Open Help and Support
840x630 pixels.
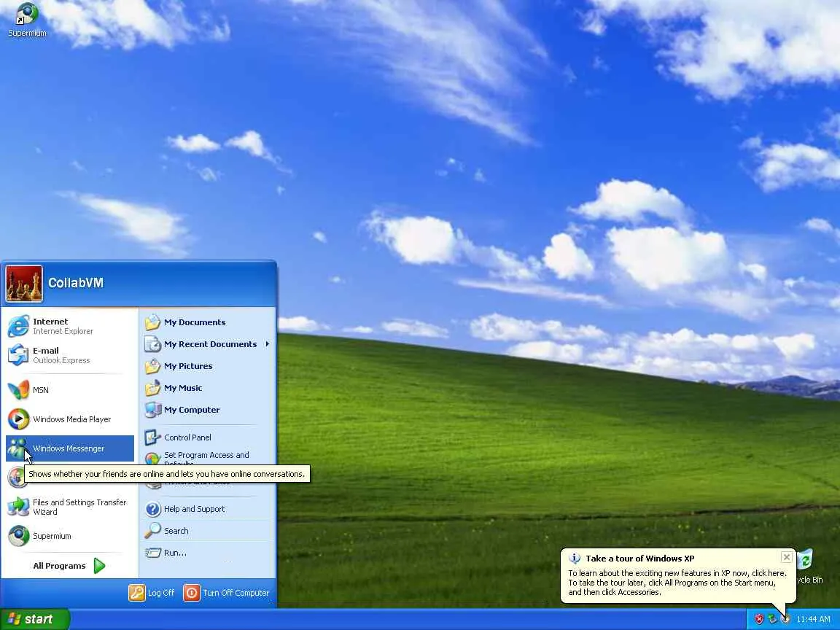click(x=207, y=509)
